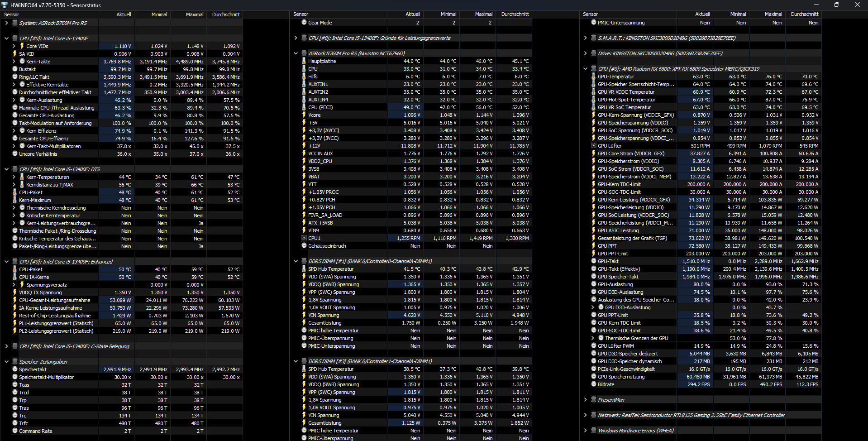This screenshot has height=441, width=868.
Task: Expand the PresentMon group
Action: pyautogui.click(x=585, y=400)
